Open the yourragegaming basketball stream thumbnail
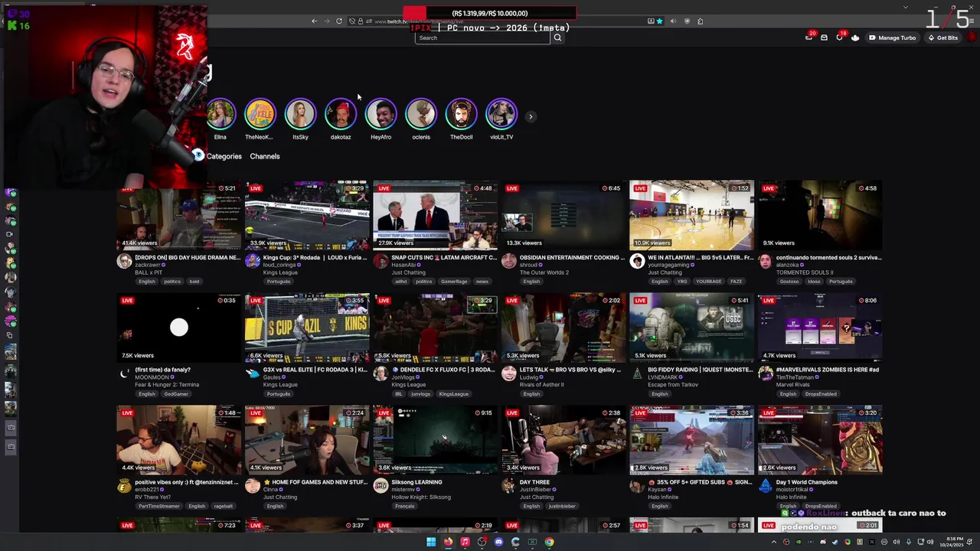The image size is (980, 551). pyautogui.click(x=691, y=215)
